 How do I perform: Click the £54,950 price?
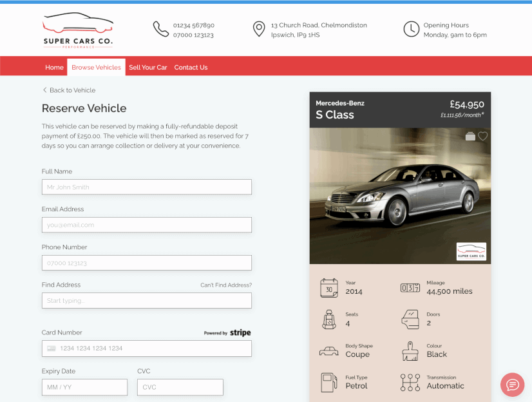[x=467, y=104]
